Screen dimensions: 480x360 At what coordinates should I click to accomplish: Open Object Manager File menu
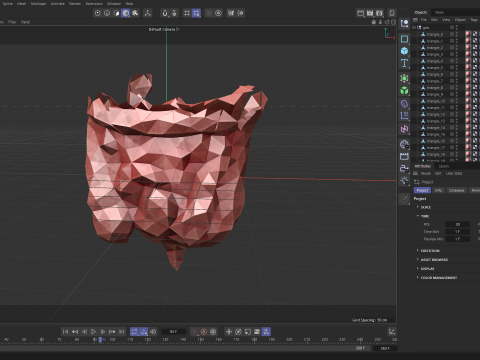[423, 20]
